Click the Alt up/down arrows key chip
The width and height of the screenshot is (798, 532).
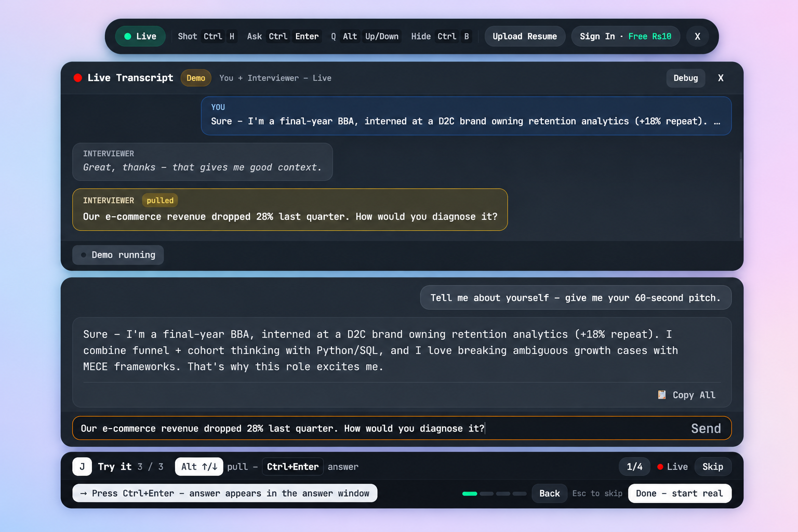click(199, 467)
